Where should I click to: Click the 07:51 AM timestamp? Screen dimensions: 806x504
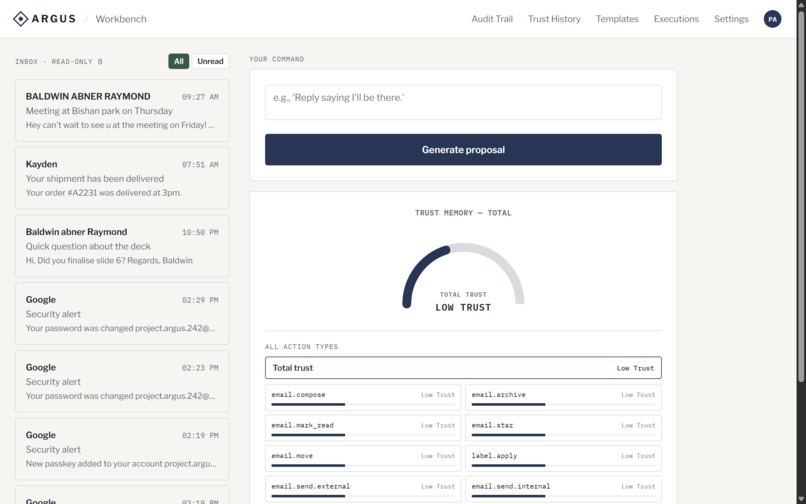point(200,165)
